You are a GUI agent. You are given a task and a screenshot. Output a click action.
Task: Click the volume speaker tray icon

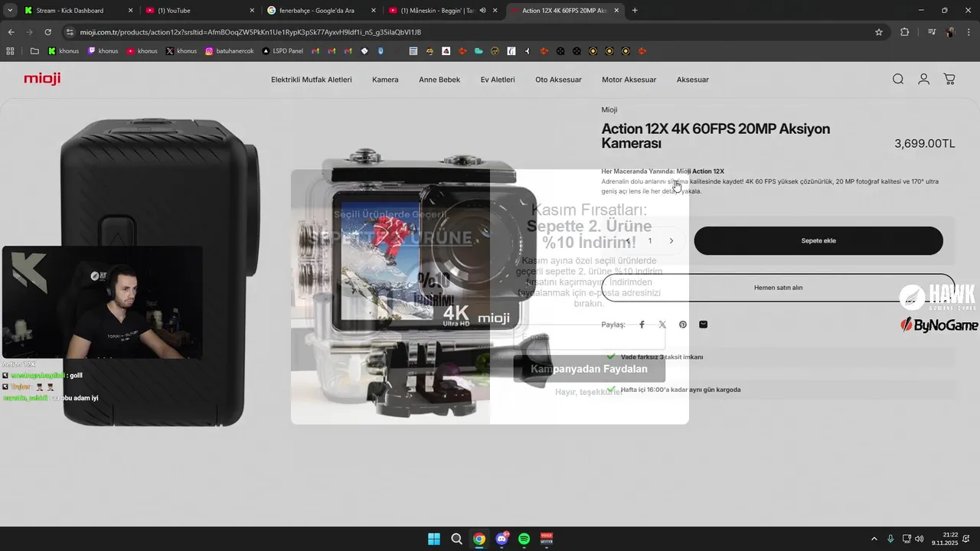(920, 539)
